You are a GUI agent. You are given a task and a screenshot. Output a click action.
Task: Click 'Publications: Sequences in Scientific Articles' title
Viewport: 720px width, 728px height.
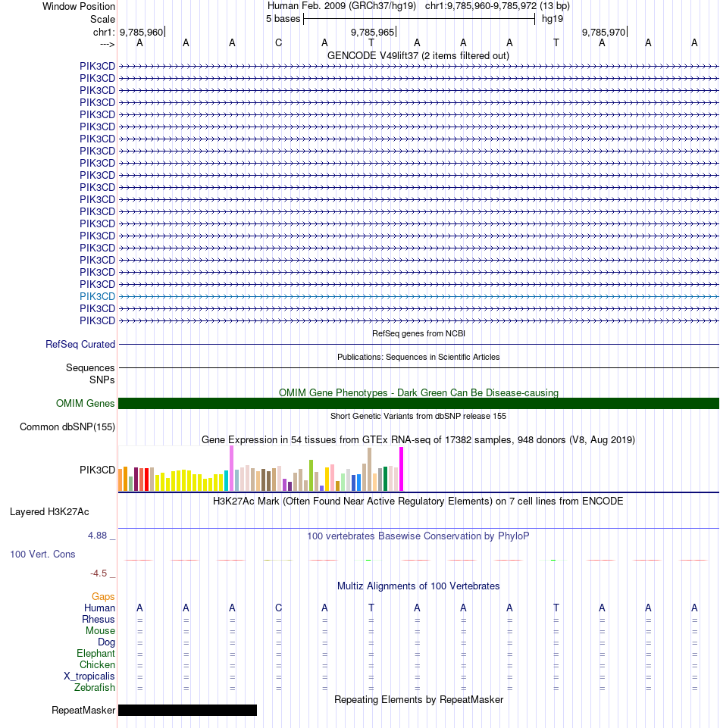[x=418, y=357]
